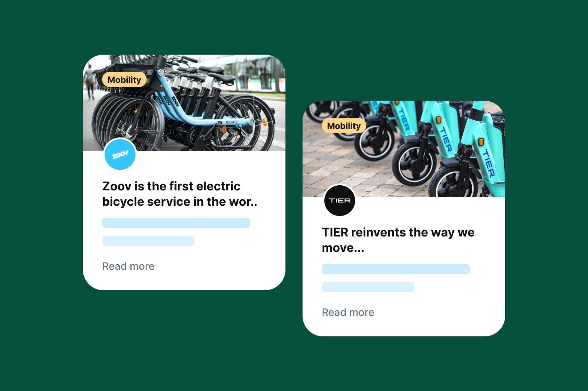Open Read more on the Zoov card
588x391 pixels.
click(x=128, y=266)
